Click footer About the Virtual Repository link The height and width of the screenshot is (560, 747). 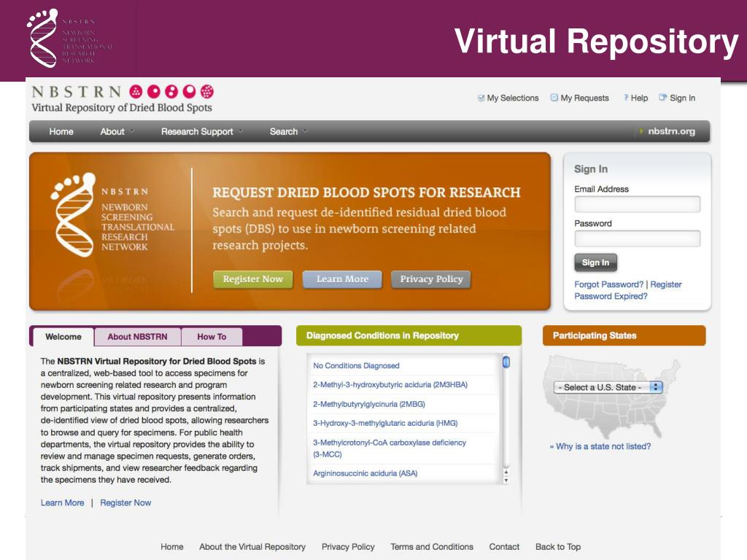coord(252,547)
